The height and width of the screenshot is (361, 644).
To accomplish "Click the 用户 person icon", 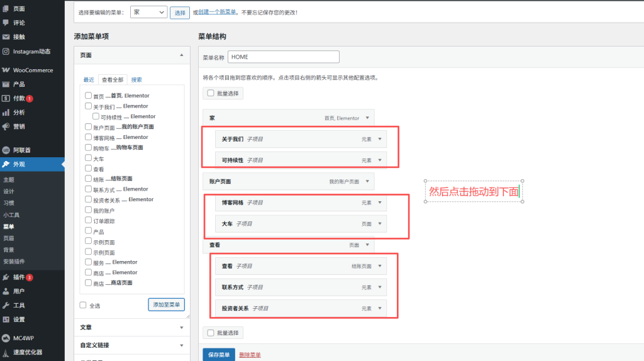I will click(x=6, y=291).
